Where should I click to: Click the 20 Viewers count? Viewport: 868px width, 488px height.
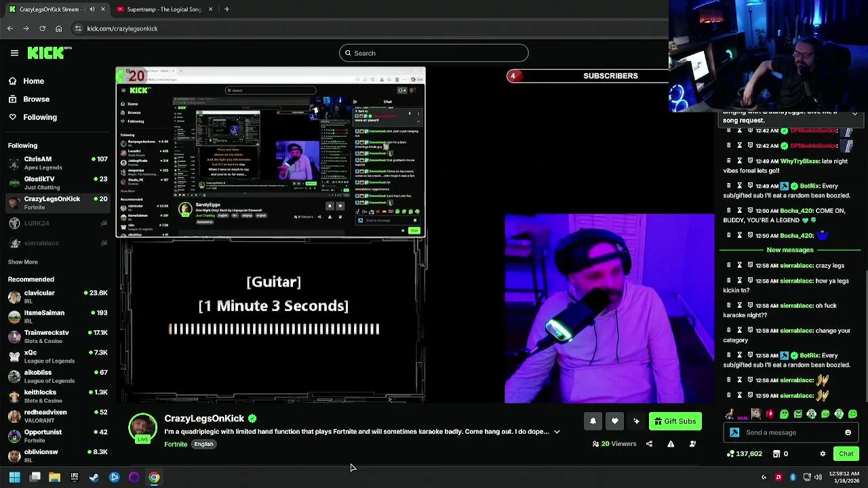tap(614, 444)
